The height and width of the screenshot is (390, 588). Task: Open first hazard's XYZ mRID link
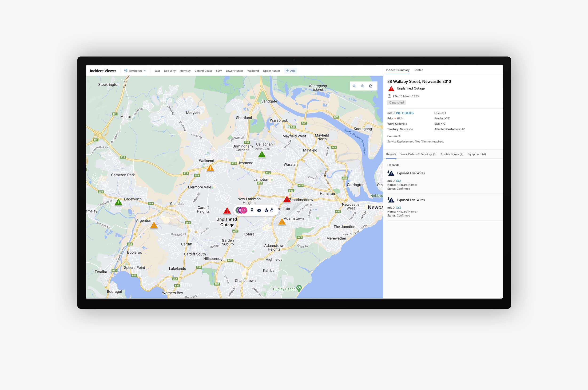(398, 181)
